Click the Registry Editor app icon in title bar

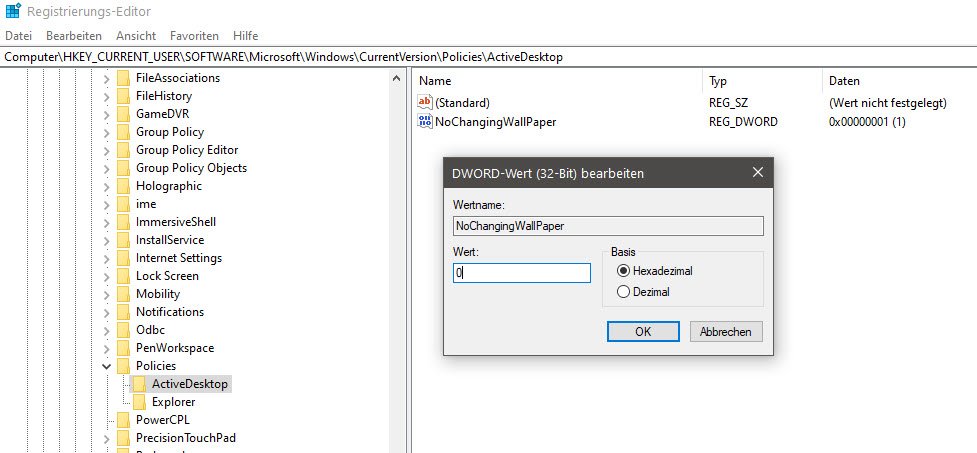pyautogui.click(x=13, y=13)
